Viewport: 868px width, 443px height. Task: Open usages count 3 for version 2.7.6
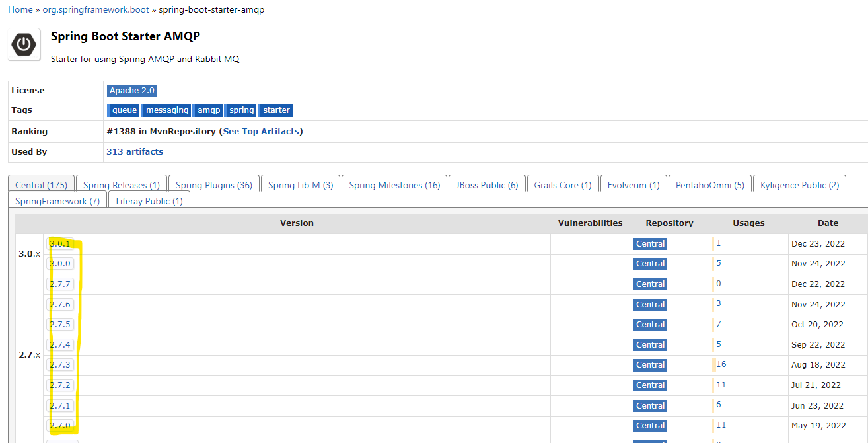[719, 303]
